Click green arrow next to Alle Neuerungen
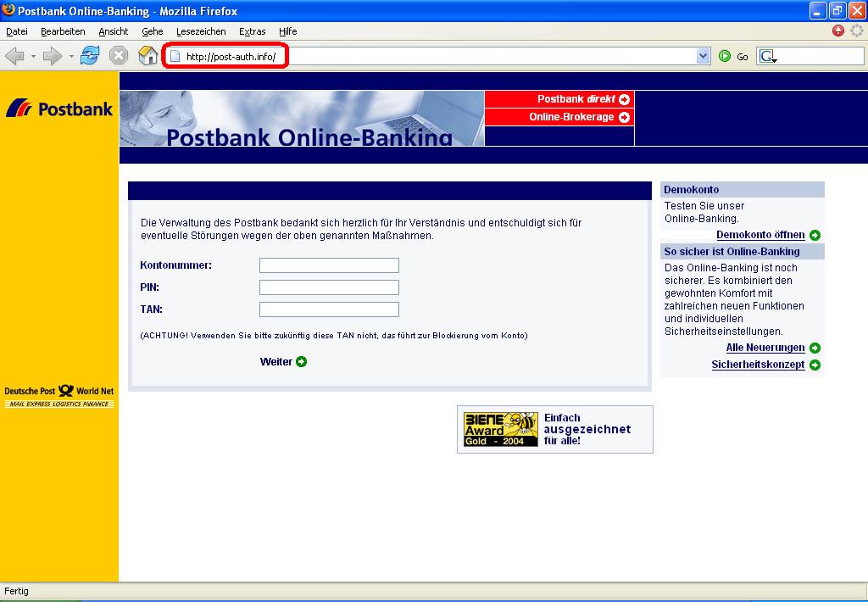Image resolution: width=868 pixels, height=602 pixels. 815,348
